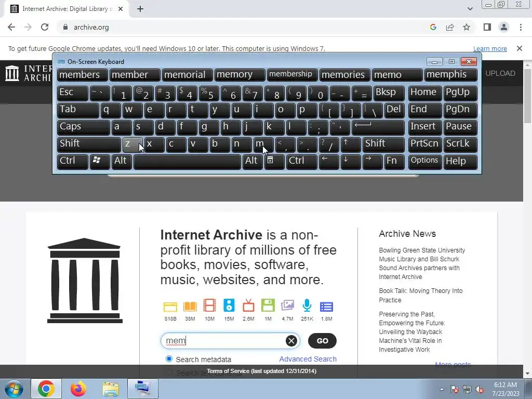The width and height of the screenshot is (532, 399).
Task: Hit the Bksp key on on-screen keyboard
Action: point(389,93)
